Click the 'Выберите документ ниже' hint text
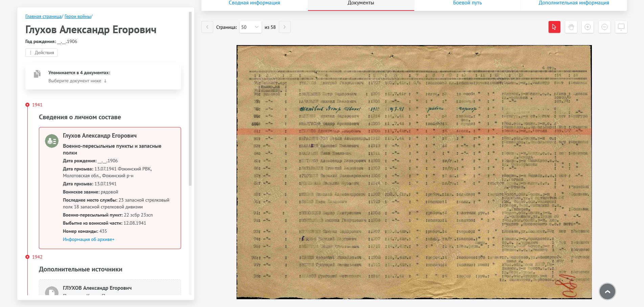This screenshot has height=307, width=644. [x=75, y=81]
